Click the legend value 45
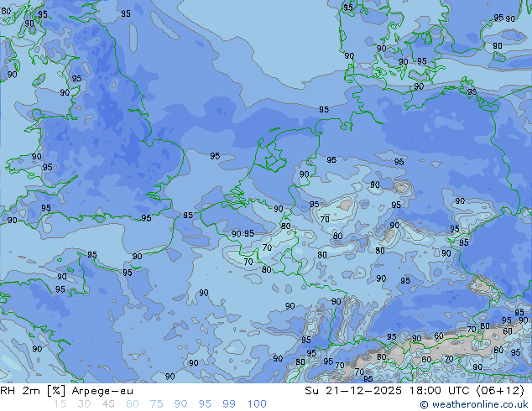 click(108, 404)
